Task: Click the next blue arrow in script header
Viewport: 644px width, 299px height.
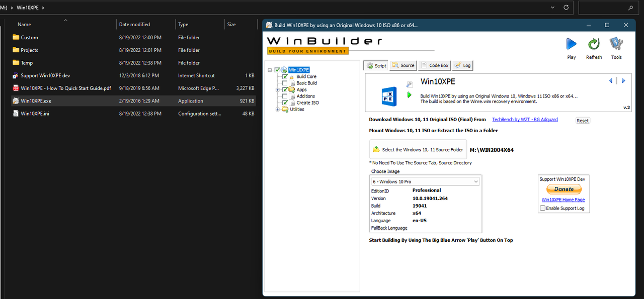Action: 623,80
